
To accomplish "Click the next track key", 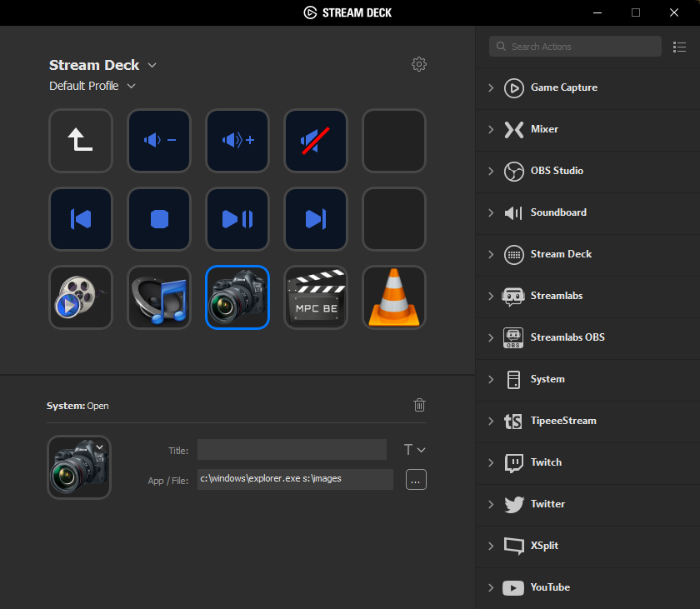I will click(x=315, y=219).
